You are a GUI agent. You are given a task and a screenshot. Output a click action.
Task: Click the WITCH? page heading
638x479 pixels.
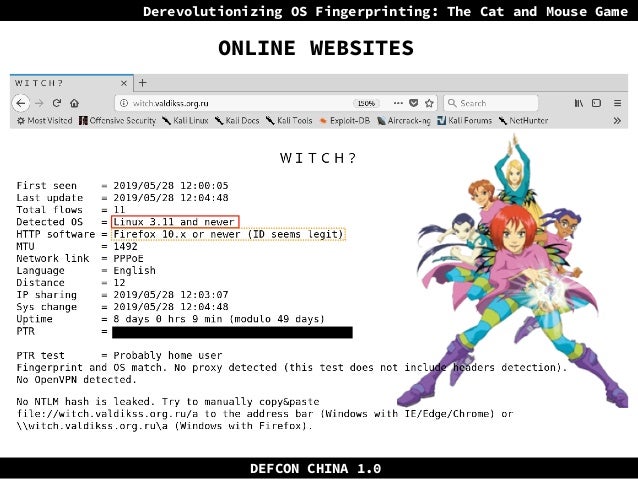(318, 158)
